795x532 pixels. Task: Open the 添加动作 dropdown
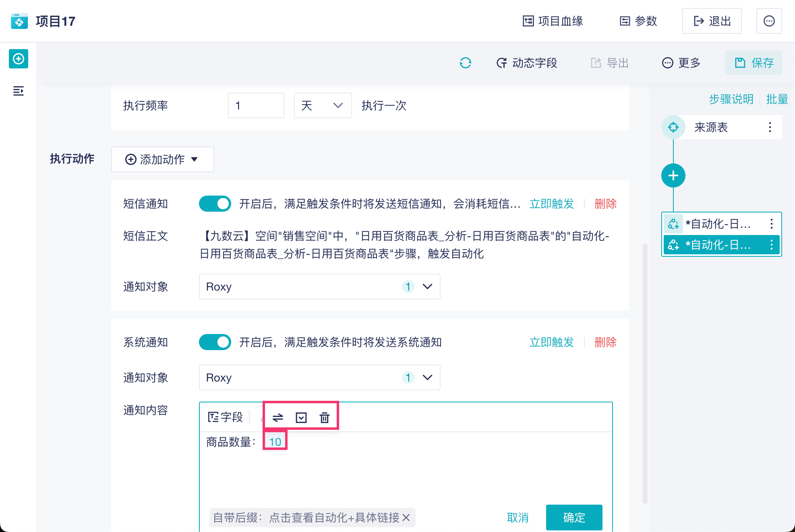tap(162, 159)
